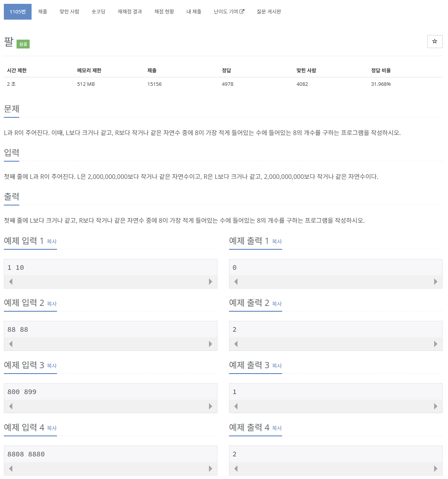Click the horizontal scrollbar track under 예제 출력 3
448x479 pixels.
point(336,406)
